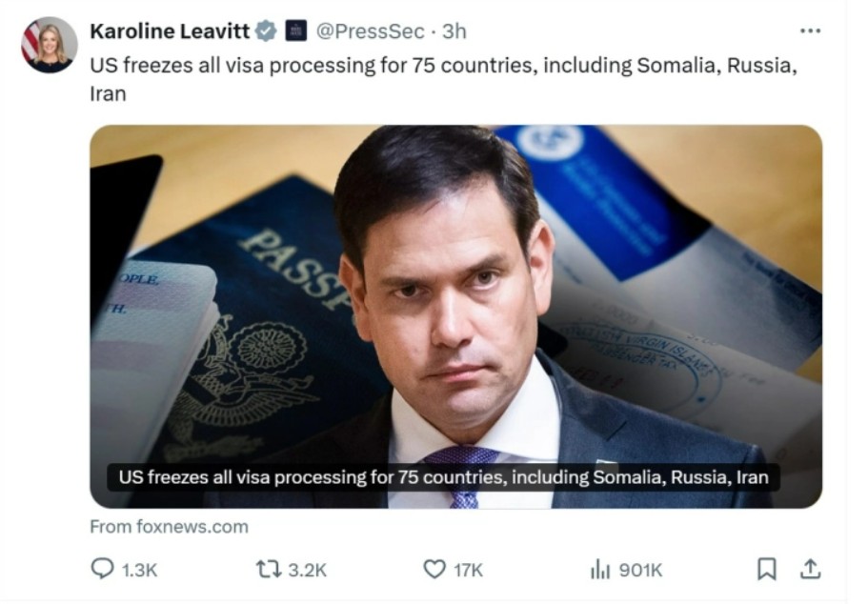Click the share upload arrow icon
The image size is (868, 604).
(x=811, y=569)
